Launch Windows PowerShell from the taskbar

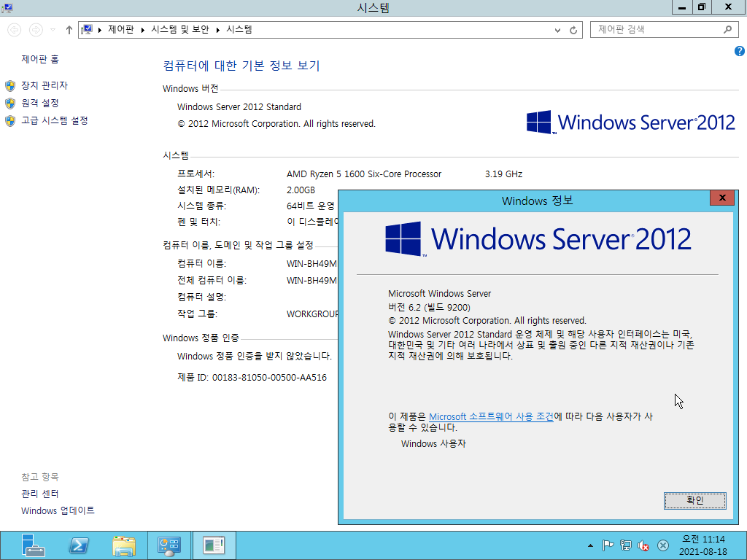coord(79,545)
